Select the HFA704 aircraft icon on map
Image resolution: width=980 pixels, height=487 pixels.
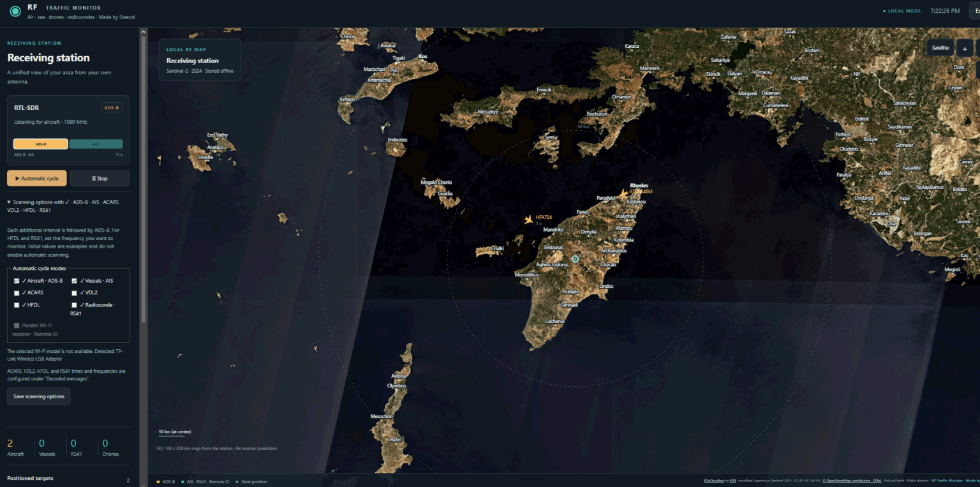[x=528, y=220]
